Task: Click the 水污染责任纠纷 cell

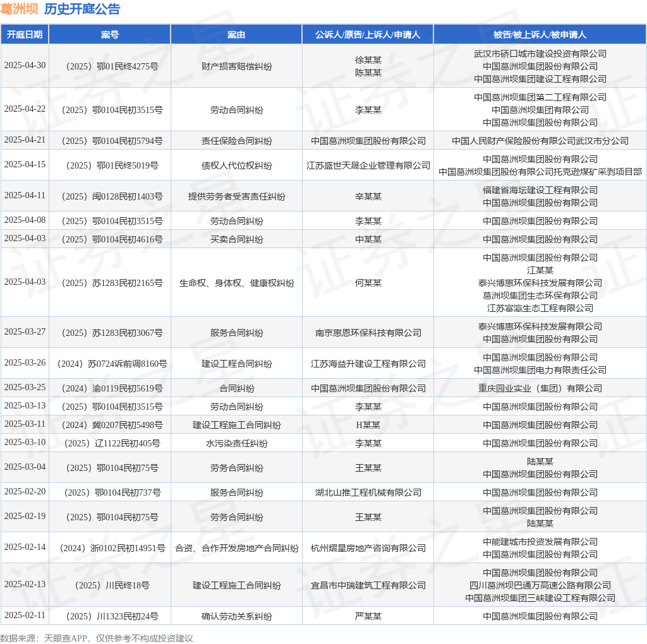Action: 236,443
